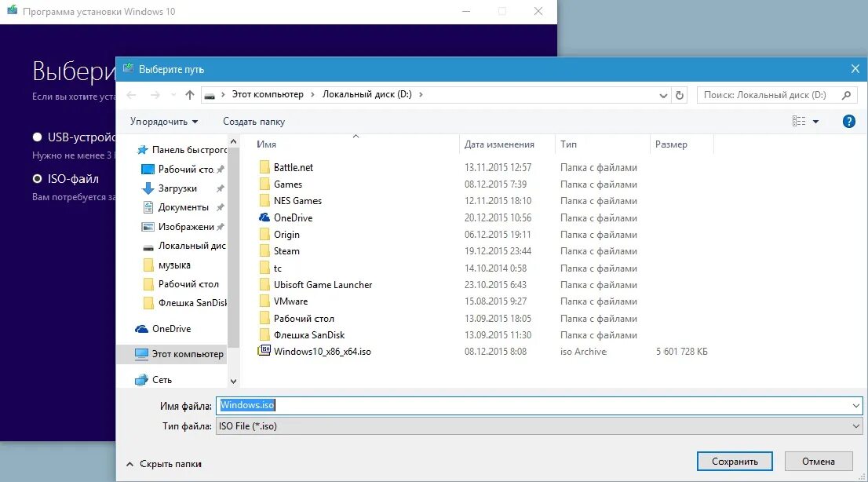Image resolution: width=868 pixels, height=482 pixels.
Task: Select the NES Games folder
Action: tap(297, 200)
